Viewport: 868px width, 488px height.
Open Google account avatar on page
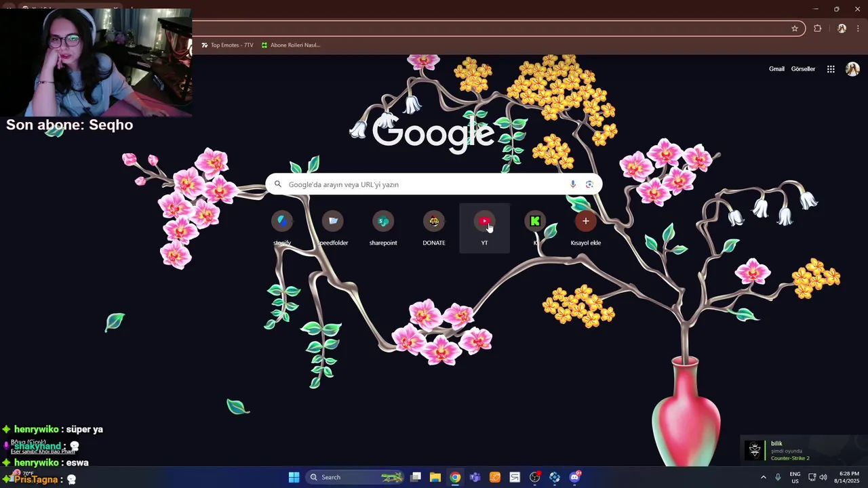pos(852,69)
